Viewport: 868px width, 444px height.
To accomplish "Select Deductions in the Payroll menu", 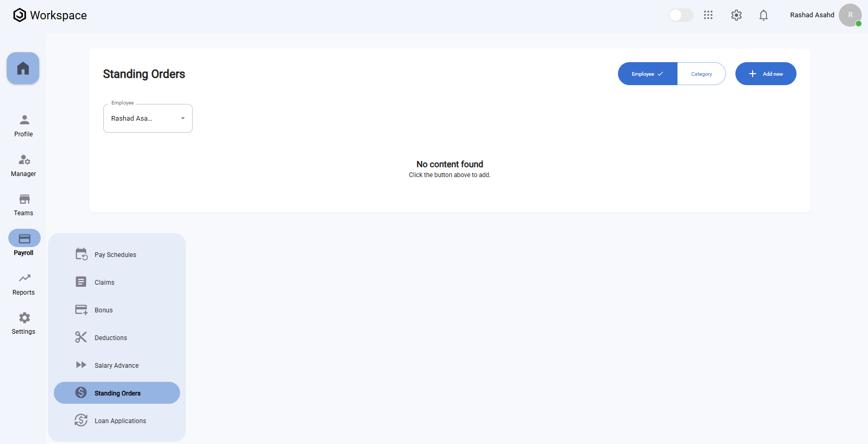I will point(111,338).
